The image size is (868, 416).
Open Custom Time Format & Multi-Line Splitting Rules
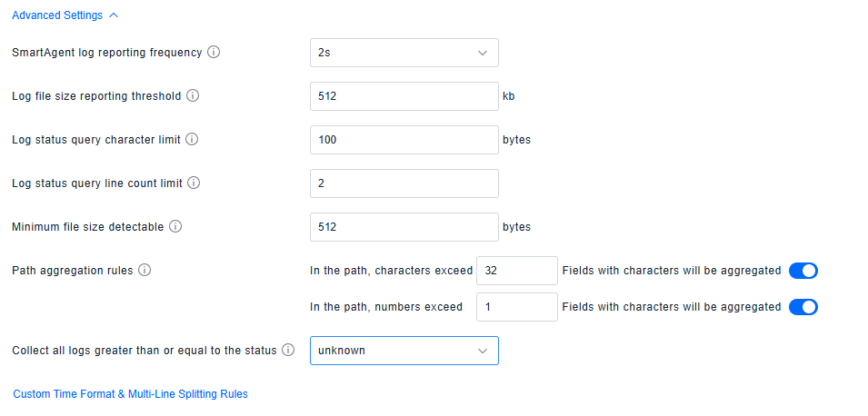point(130,394)
